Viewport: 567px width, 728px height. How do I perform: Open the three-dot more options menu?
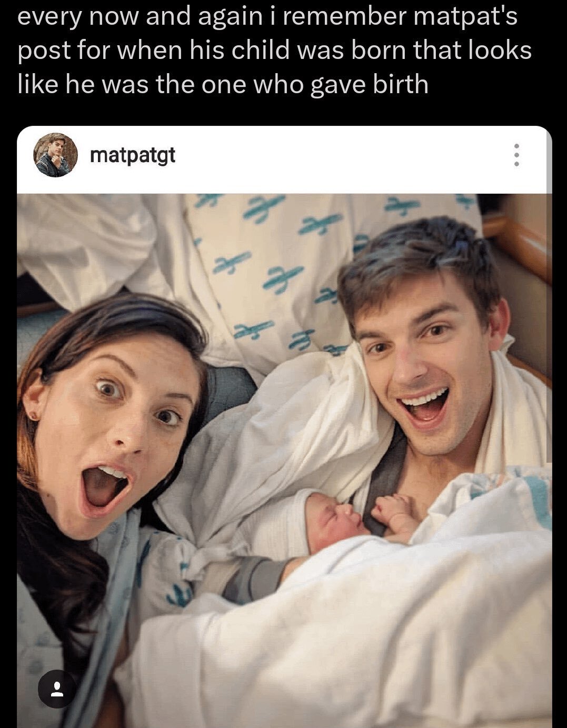click(517, 155)
